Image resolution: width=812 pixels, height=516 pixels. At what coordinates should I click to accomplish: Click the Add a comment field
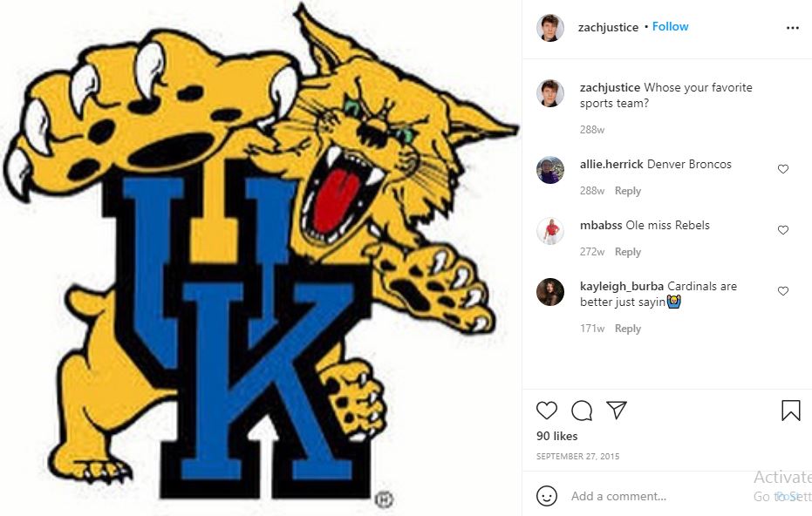tap(658, 496)
